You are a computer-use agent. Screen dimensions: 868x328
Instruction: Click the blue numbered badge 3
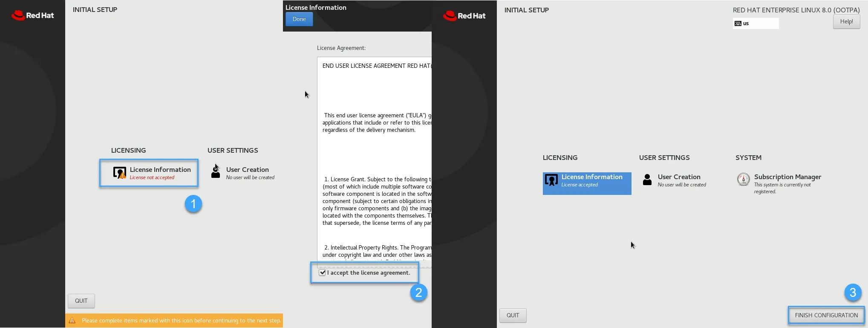pos(853,293)
